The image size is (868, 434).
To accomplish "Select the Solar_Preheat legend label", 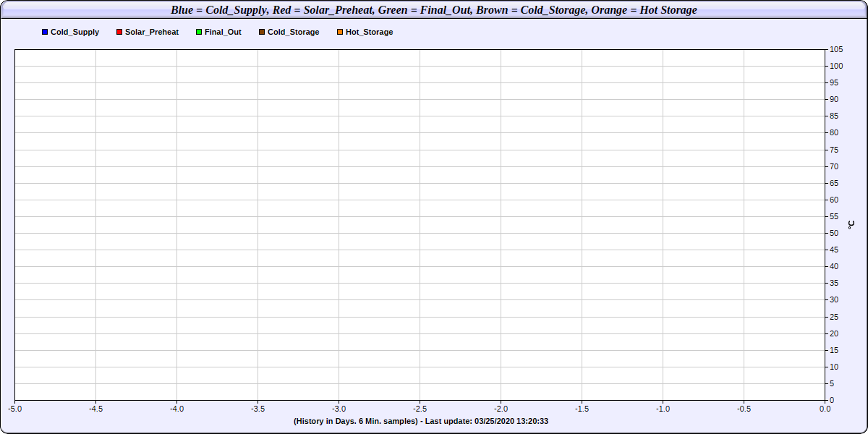I will click(x=152, y=33).
